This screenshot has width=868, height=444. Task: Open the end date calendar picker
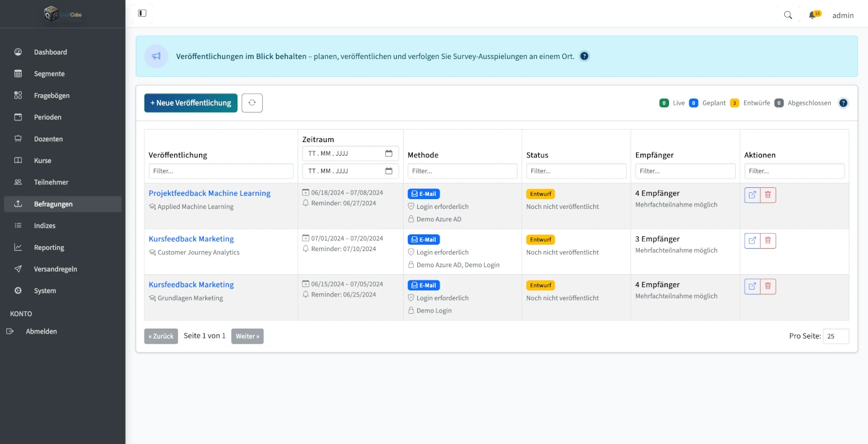tap(389, 171)
